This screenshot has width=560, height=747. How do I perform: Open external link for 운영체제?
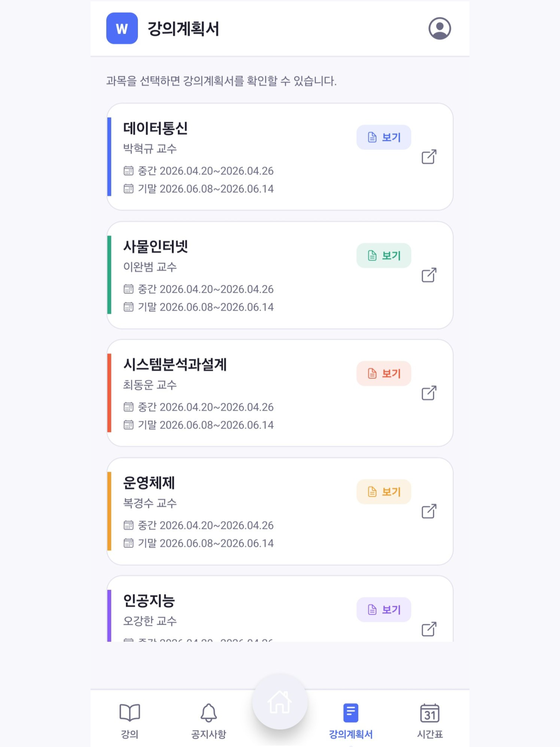click(429, 511)
